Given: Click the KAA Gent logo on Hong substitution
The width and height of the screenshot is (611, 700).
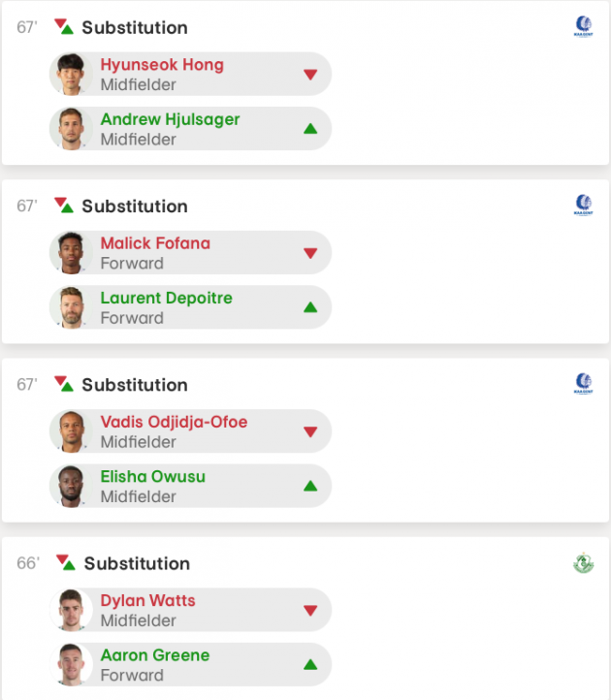Looking at the screenshot, I should pos(583,27).
